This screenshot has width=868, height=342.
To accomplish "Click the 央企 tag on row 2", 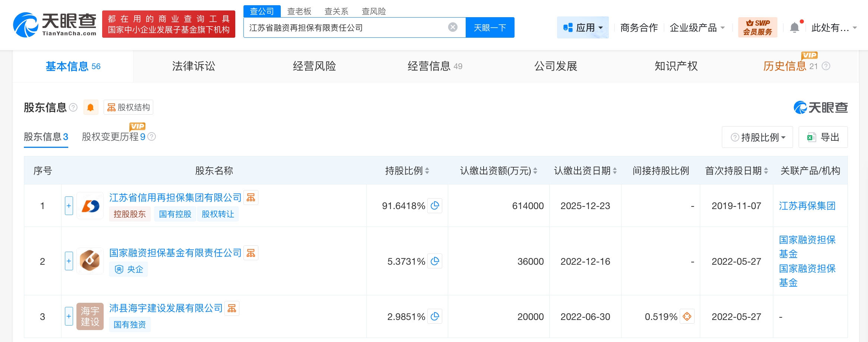I will 128,269.
